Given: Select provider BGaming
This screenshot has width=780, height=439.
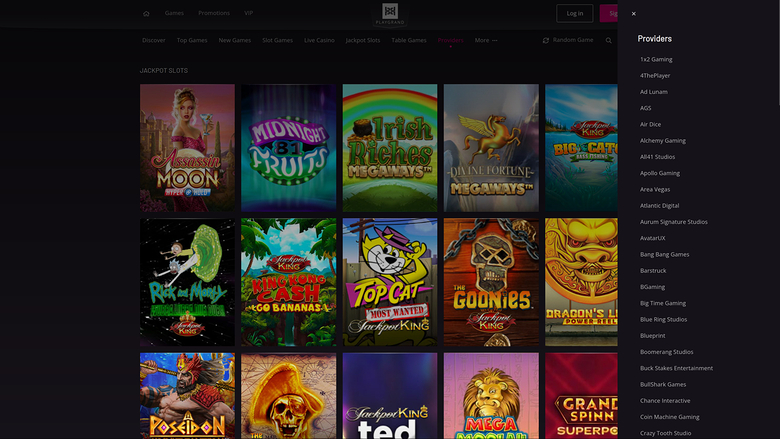Looking at the screenshot, I should tap(653, 287).
